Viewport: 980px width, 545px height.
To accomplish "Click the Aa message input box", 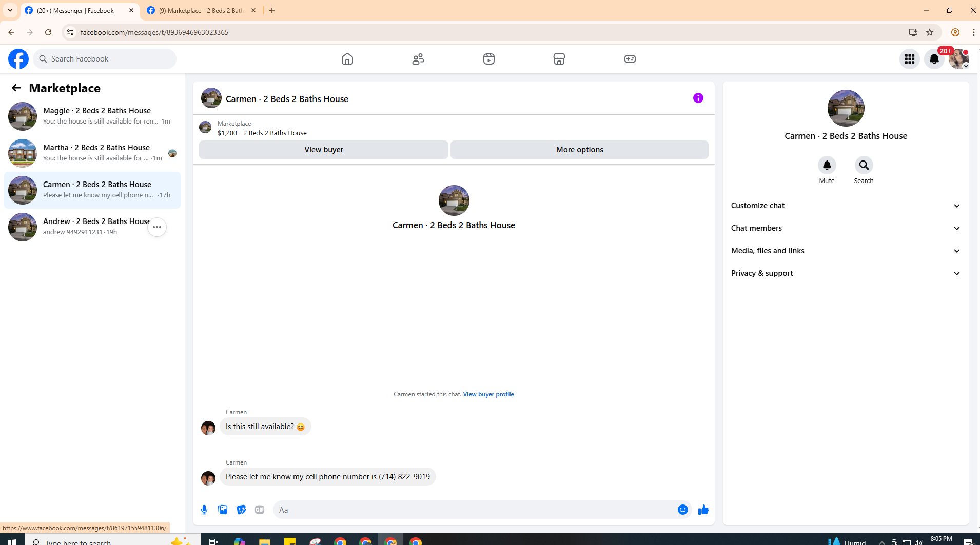I will point(475,510).
